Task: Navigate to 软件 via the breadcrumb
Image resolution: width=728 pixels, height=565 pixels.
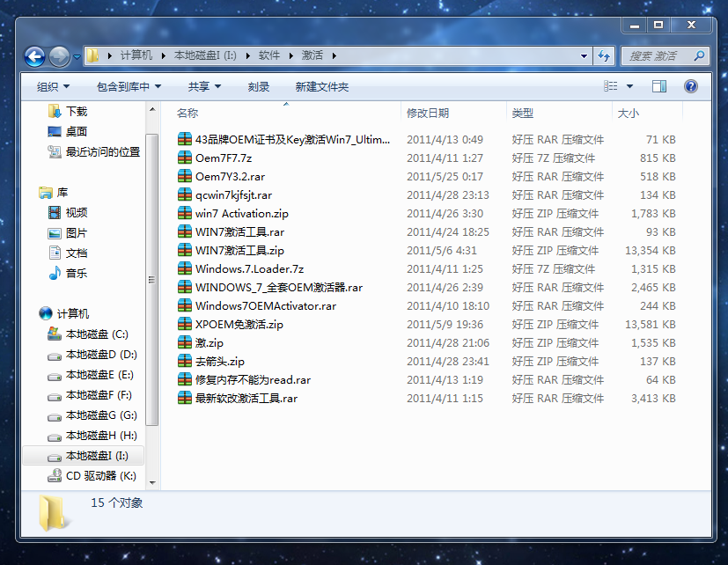Action: (x=269, y=55)
